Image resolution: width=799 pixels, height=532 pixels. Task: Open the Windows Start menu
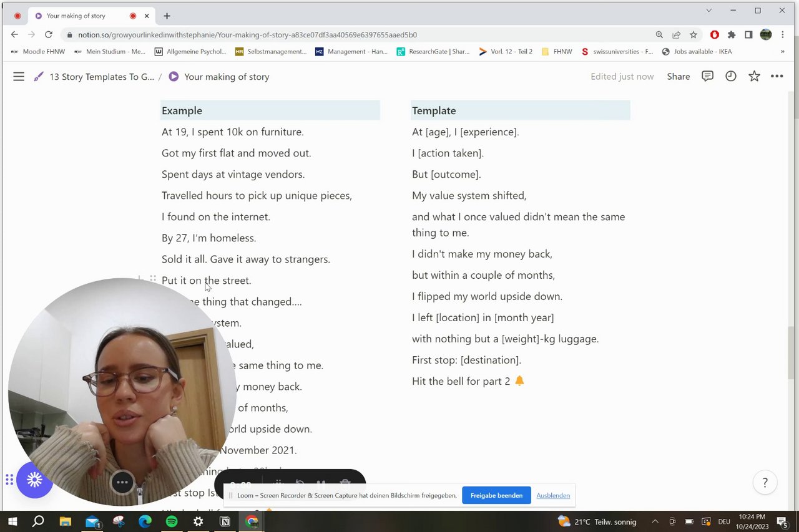tap(12, 521)
